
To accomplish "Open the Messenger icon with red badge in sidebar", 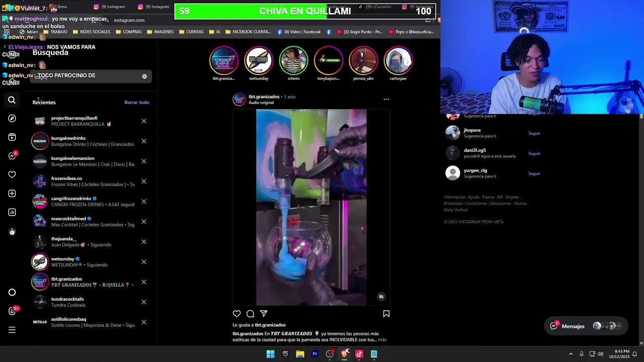I will [12, 156].
